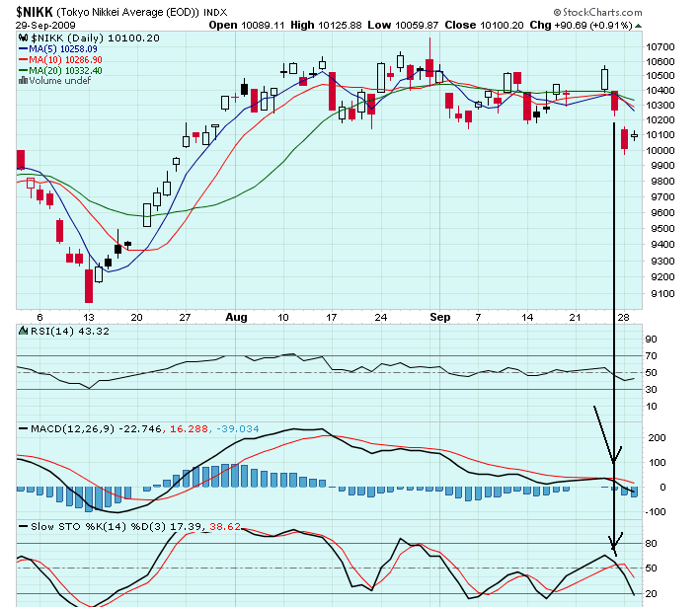The height and width of the screenshot is (607, 700).
Task: Click the $NIKK (Daily) 10100.20 legend text
Action: (95, 38)
